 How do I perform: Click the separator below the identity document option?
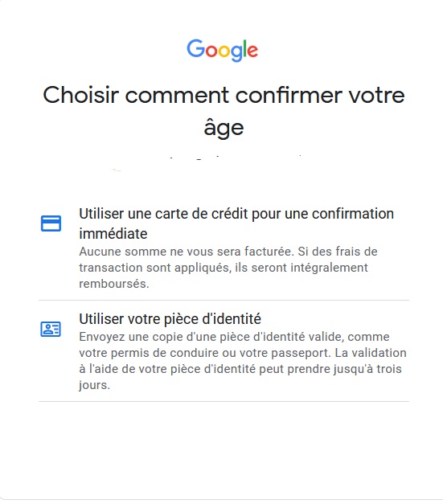[224, 401]
